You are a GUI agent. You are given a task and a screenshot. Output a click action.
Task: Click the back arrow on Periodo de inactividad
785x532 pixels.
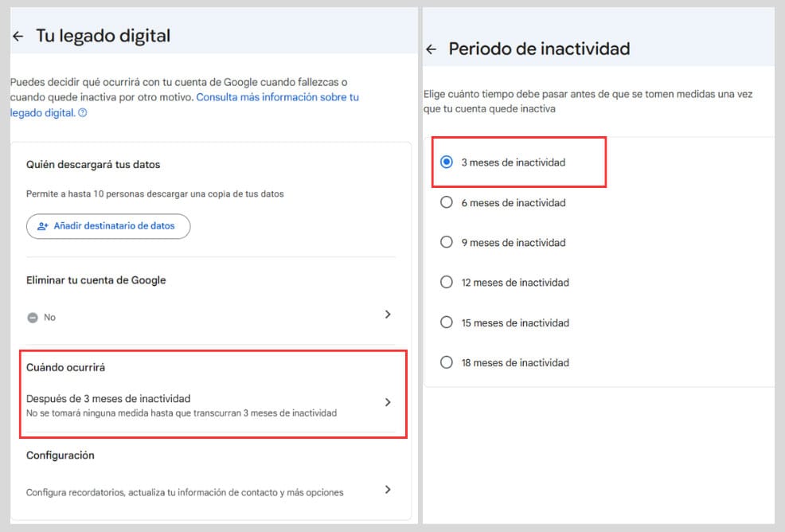coord(432,49)
